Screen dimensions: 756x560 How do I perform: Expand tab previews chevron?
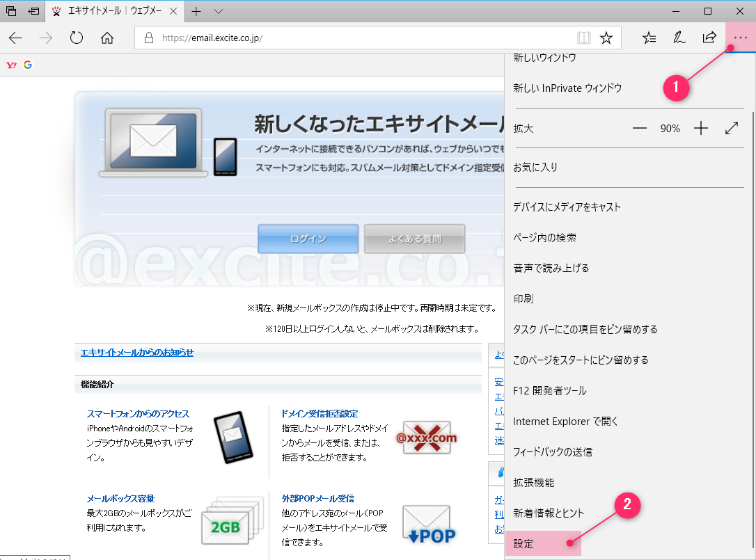(219, 11)
